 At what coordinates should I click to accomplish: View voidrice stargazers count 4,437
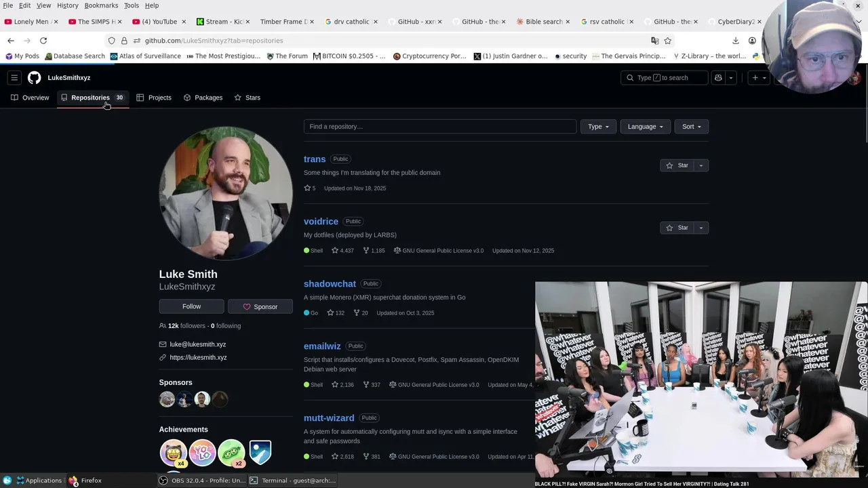tap(342, 251)
